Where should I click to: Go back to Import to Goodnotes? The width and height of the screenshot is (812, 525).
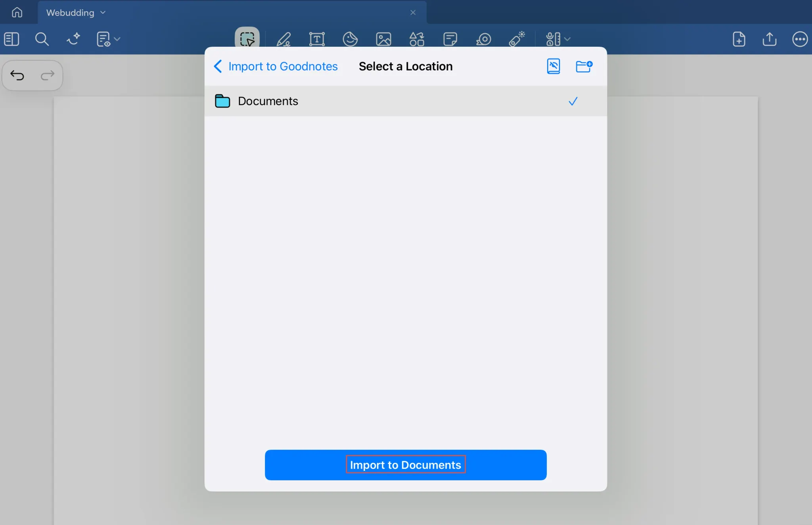(276, 66)
